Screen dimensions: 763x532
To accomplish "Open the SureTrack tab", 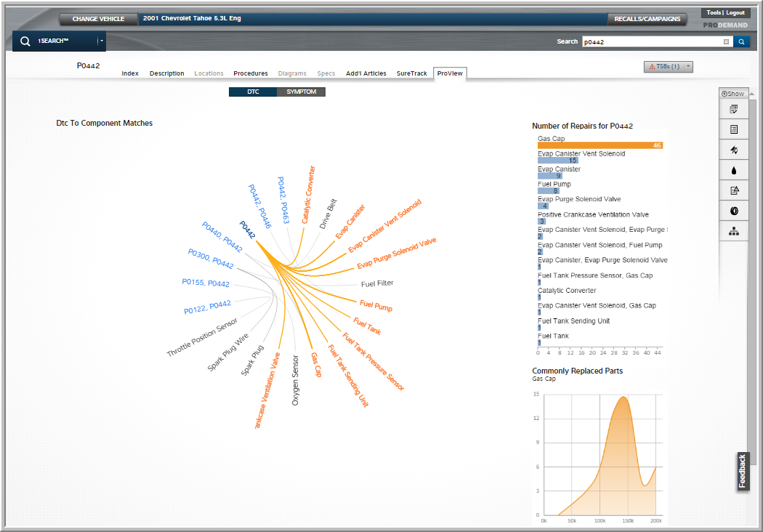I will click(x=411, y=73).
